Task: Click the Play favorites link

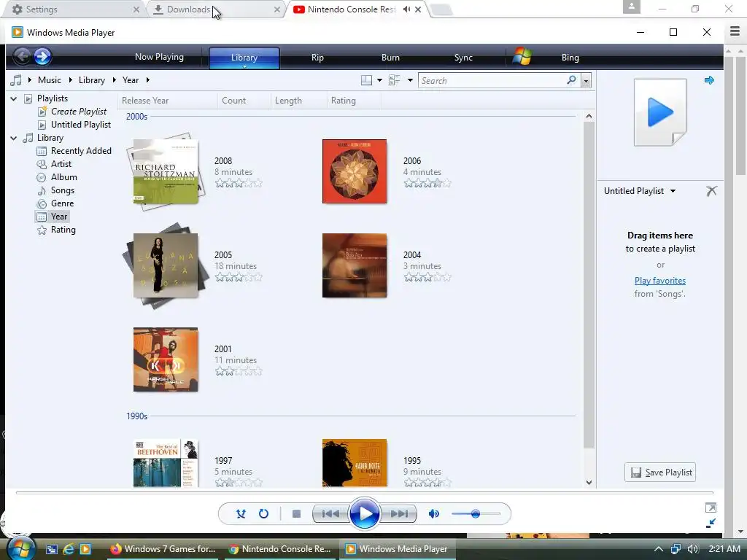Action: [659, 281]
